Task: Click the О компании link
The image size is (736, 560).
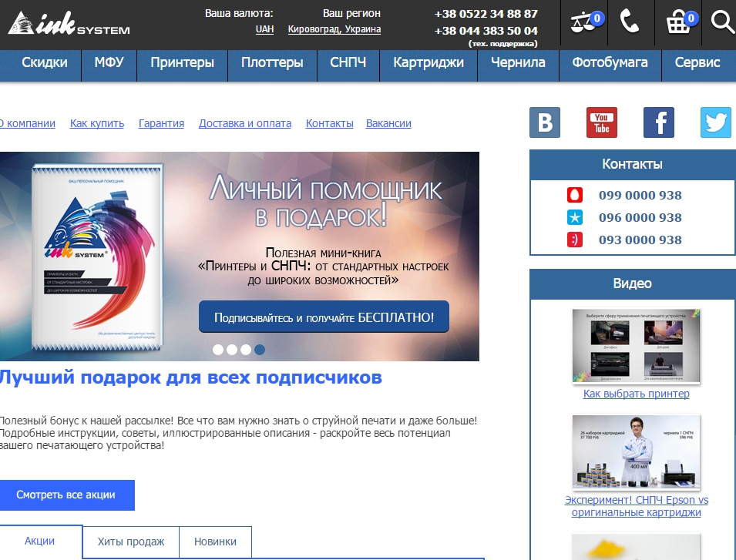Action: pyautogui.click(x=27, y=123)
